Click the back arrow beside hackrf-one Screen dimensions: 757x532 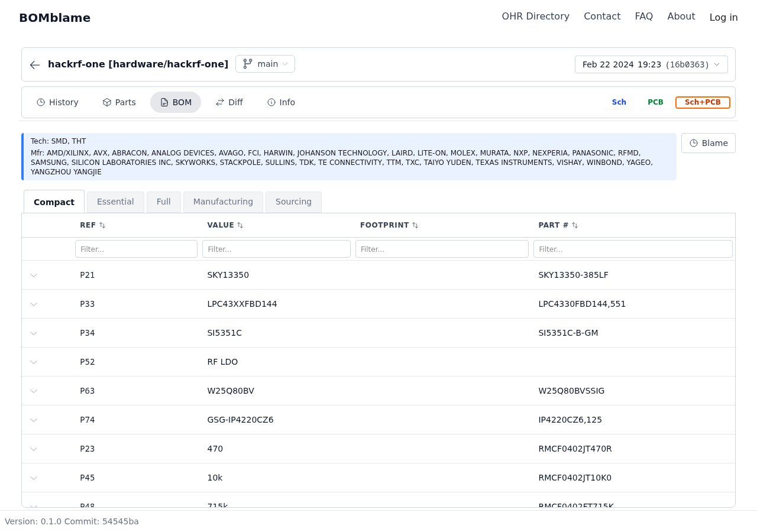click(35, 65)
